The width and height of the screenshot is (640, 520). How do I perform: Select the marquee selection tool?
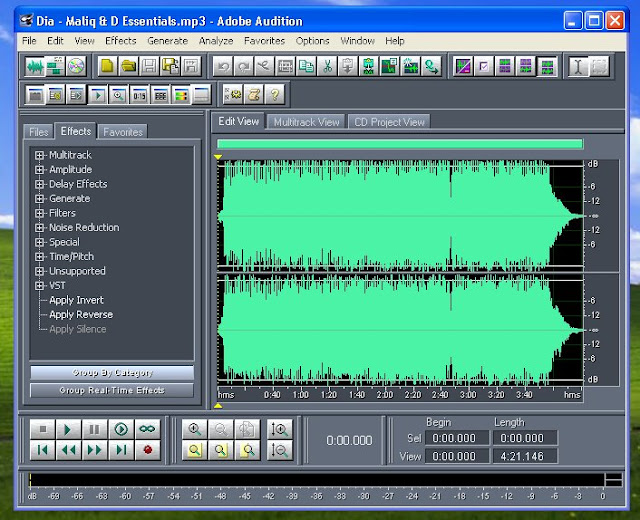tap(599, 67)
